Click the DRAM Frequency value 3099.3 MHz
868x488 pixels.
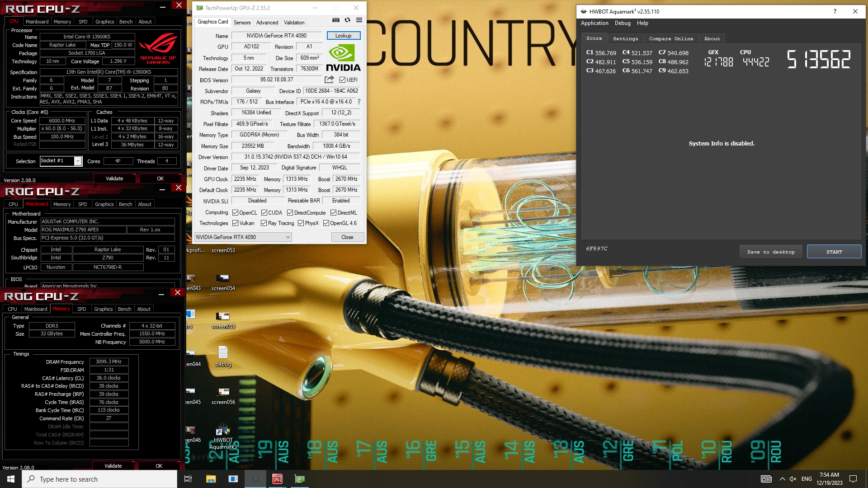click(109, 361)
